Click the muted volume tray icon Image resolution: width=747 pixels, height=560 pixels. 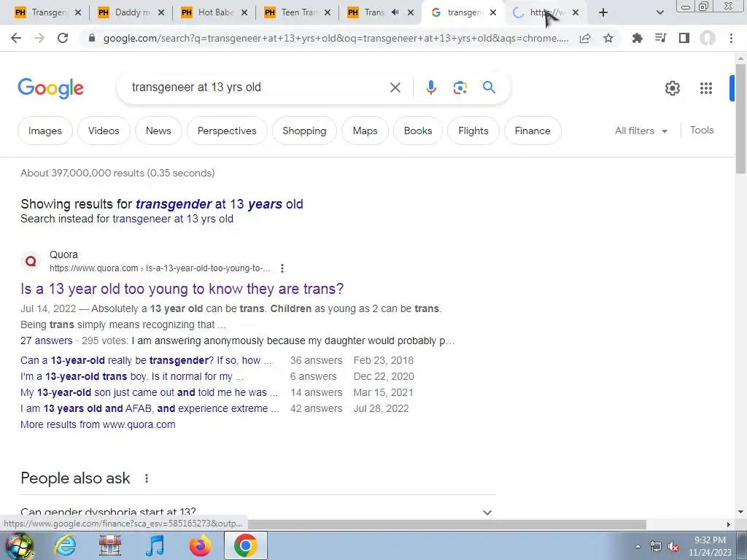coord(673,546)
